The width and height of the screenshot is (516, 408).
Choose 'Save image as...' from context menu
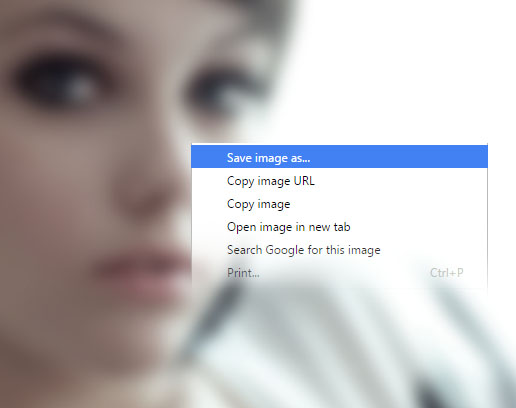[x=339, y=157]
